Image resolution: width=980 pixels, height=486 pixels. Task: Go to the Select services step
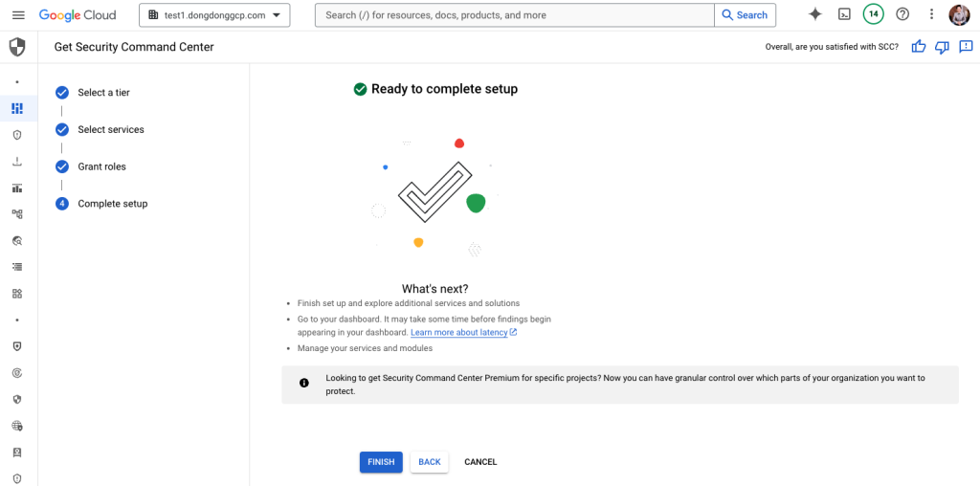[111, 130]
